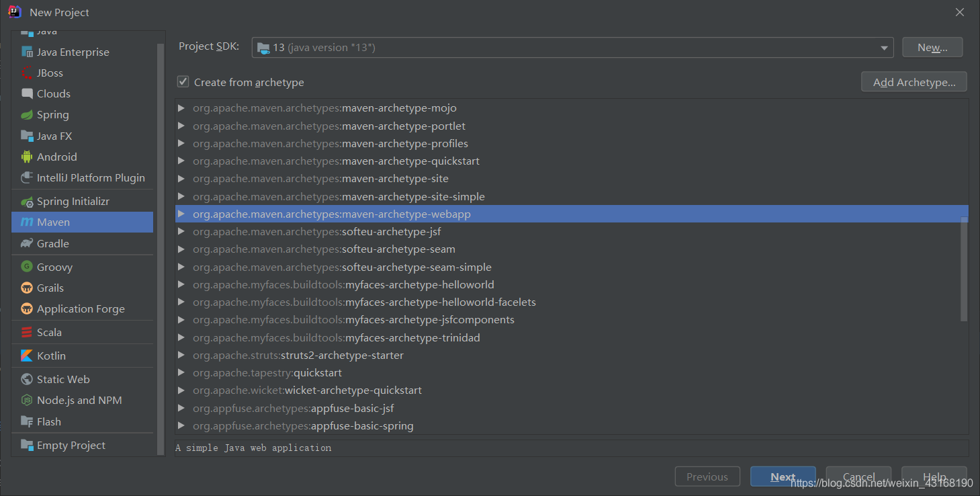Expand the maven-archetype-site node
Viewport: 980px width, 496px height.
pos(181,178)
